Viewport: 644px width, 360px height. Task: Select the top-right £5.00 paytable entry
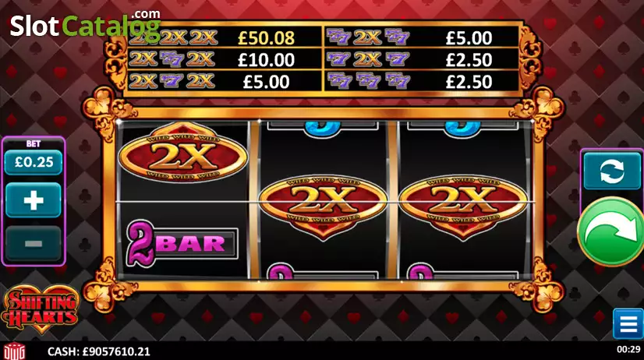pyautogui.click(x=421, y=37)
